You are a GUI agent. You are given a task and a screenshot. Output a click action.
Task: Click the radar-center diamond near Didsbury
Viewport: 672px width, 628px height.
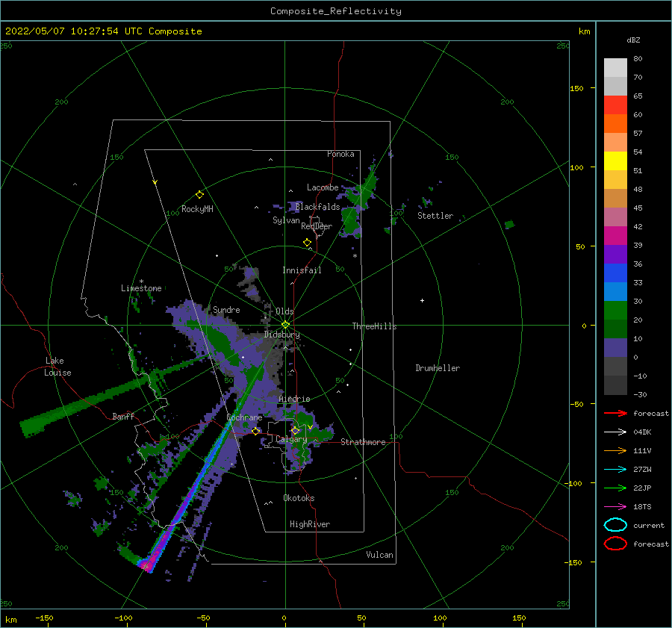285,325
